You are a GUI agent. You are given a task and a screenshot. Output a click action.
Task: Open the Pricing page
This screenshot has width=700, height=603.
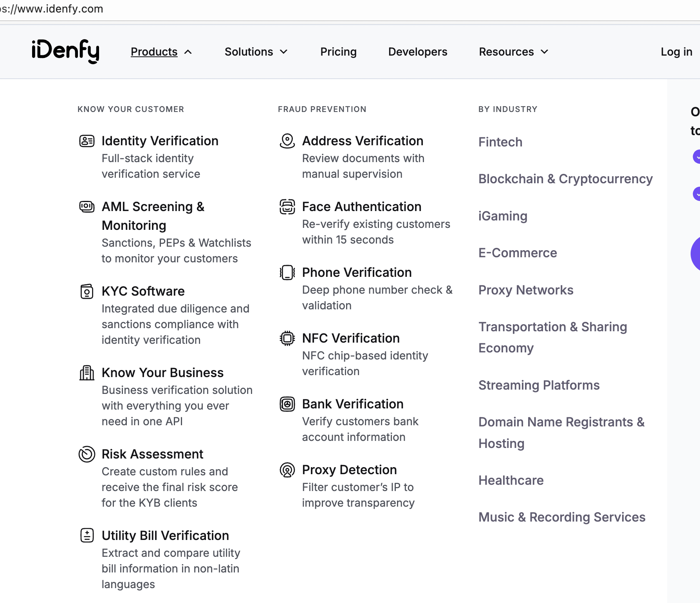tap(338, 52)
